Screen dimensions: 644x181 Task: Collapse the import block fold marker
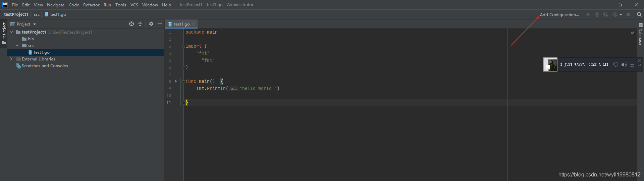[183, 46]
